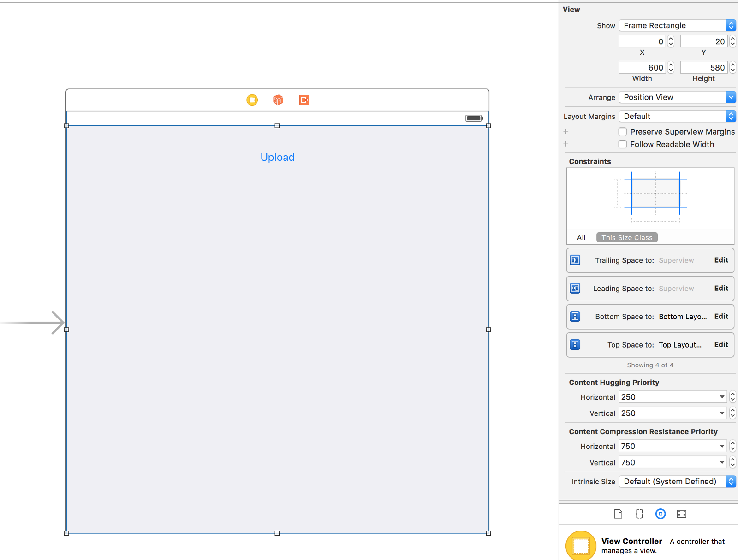Click the 'Superview' label in Trailing Space
738x560 pixels.
[x=676, y=260]
